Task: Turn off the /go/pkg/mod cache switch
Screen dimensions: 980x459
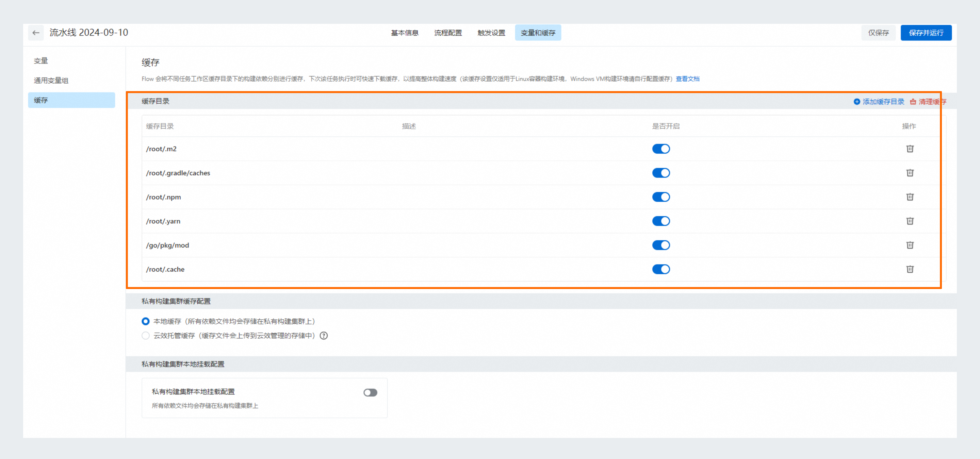Action: pos(661,245)
